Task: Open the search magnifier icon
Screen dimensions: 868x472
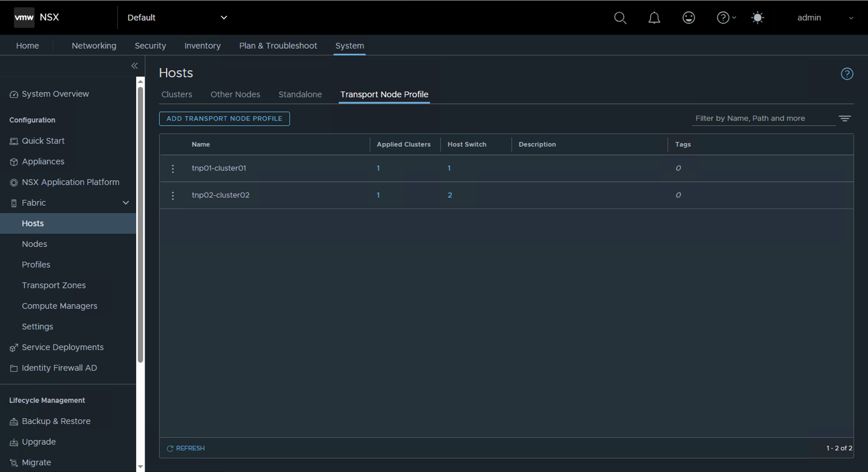Action: [x=620, y=17]
